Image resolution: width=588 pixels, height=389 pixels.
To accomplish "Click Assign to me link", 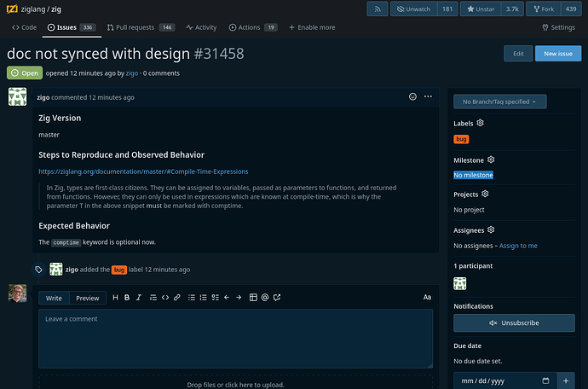I will 518,246.
